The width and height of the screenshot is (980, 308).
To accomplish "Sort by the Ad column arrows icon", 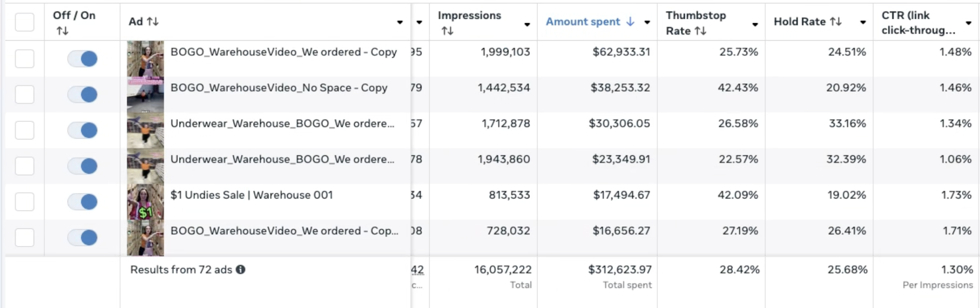I will tap(153, 21).
